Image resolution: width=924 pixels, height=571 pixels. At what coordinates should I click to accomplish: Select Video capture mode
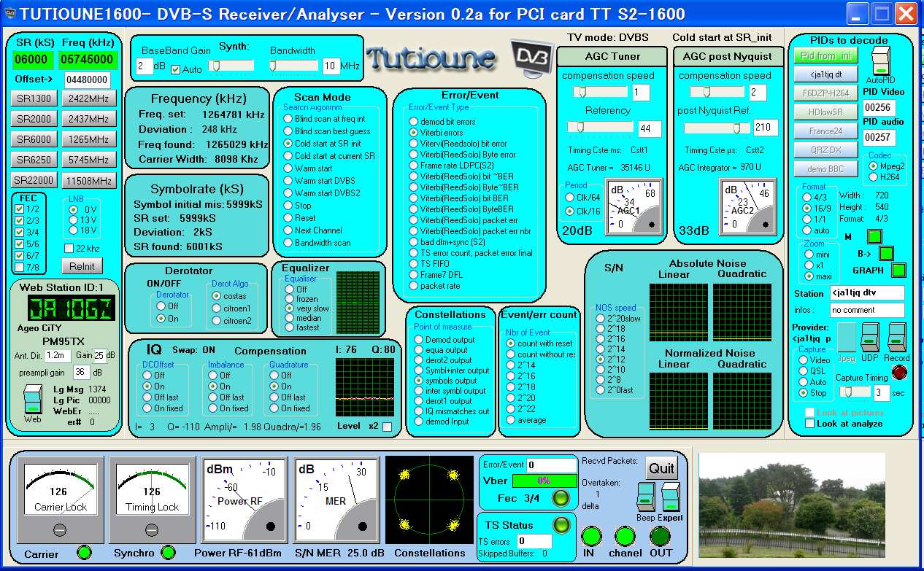click(x=803, y=360)
